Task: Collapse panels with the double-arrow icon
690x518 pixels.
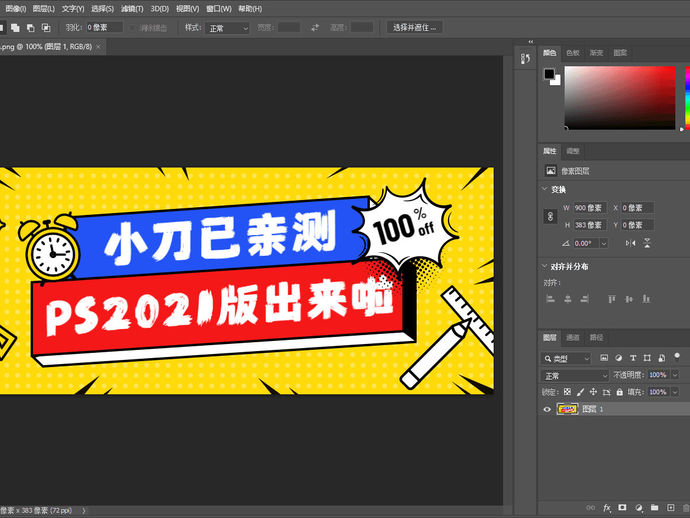Action: coord(531,42)
